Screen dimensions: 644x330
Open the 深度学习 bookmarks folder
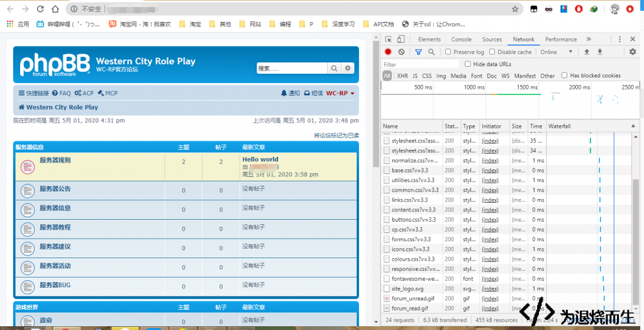tap(338, 25)
